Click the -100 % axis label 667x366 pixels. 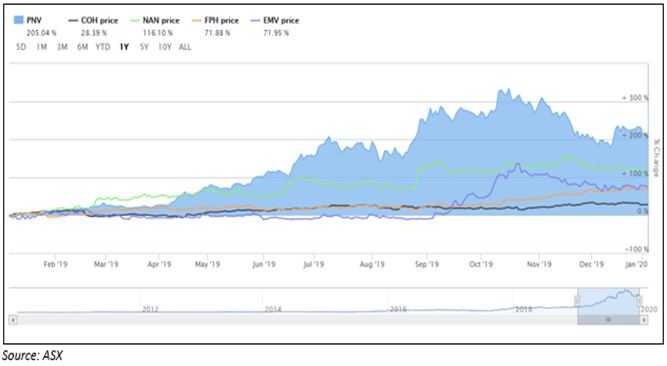point(637,249)
